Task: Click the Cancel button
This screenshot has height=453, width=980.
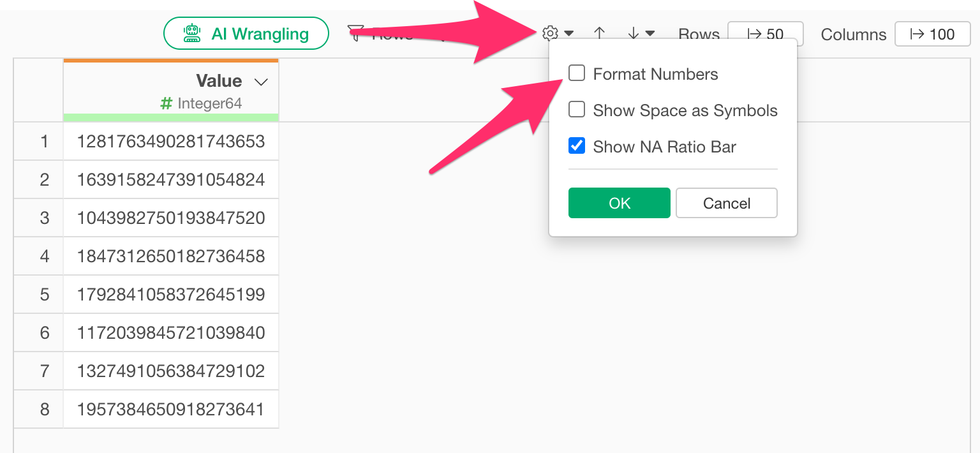Action: pos(727,203)
